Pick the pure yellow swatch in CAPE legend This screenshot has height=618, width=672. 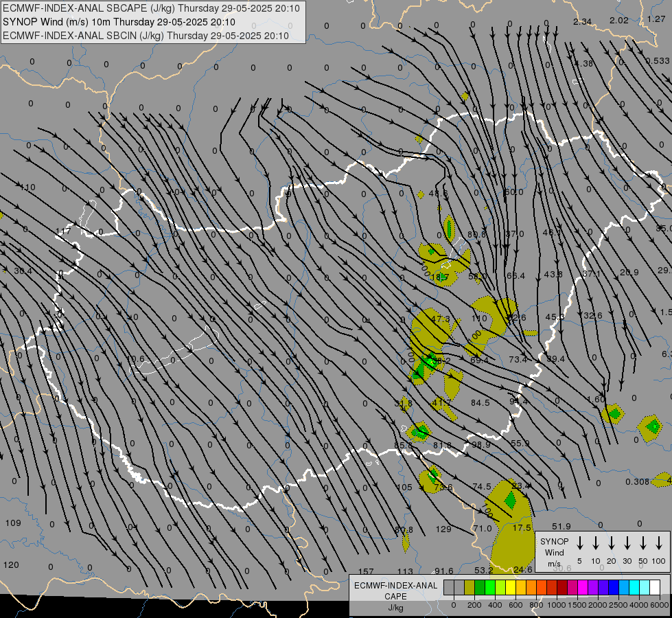pos(511,588)
